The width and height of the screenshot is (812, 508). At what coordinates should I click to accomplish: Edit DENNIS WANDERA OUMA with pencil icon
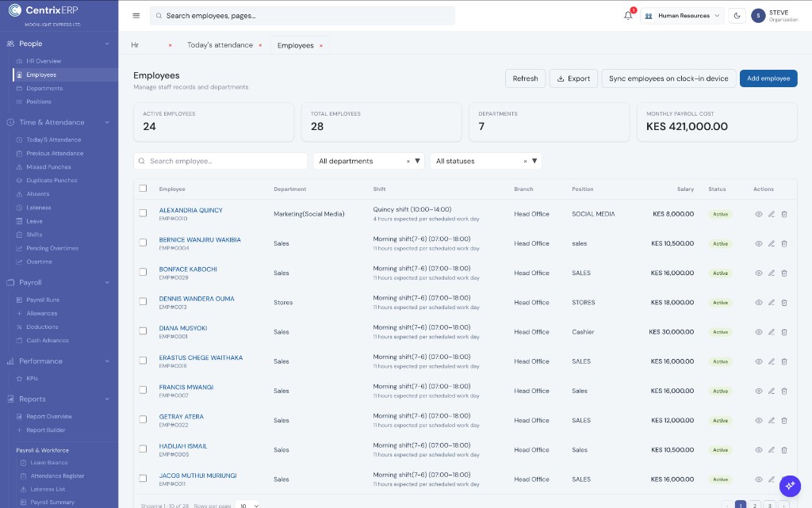pos(772,303)
